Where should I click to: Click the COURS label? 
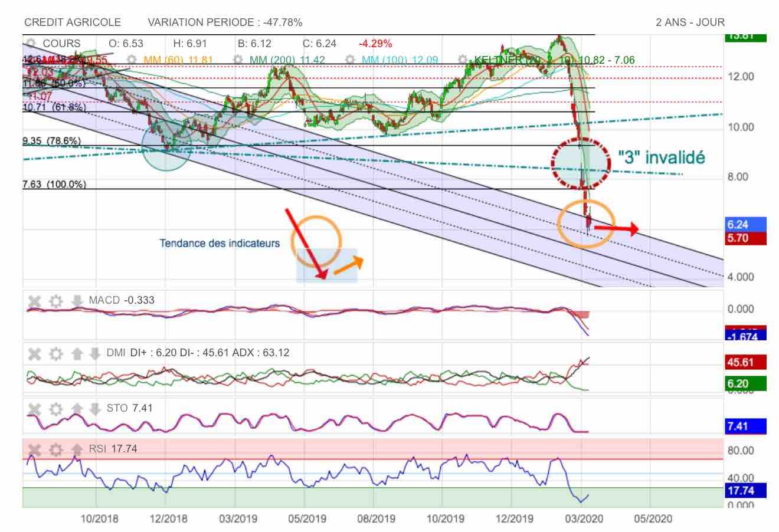[62, 44]
